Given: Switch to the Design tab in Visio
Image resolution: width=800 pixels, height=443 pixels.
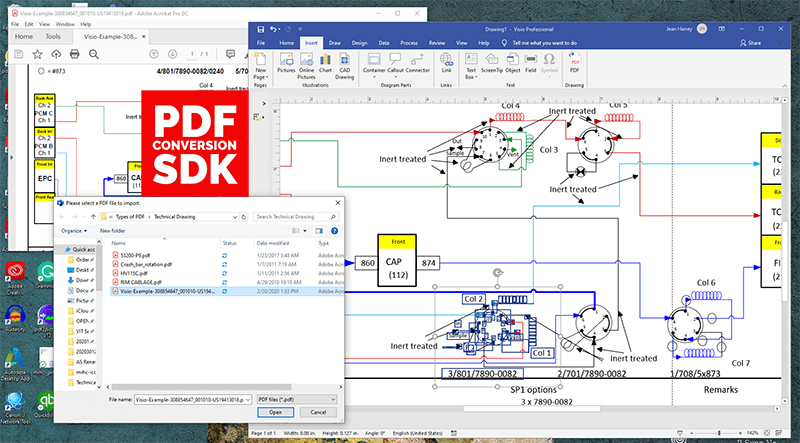Looking at the screenshot, I should [x=359, y=43].
